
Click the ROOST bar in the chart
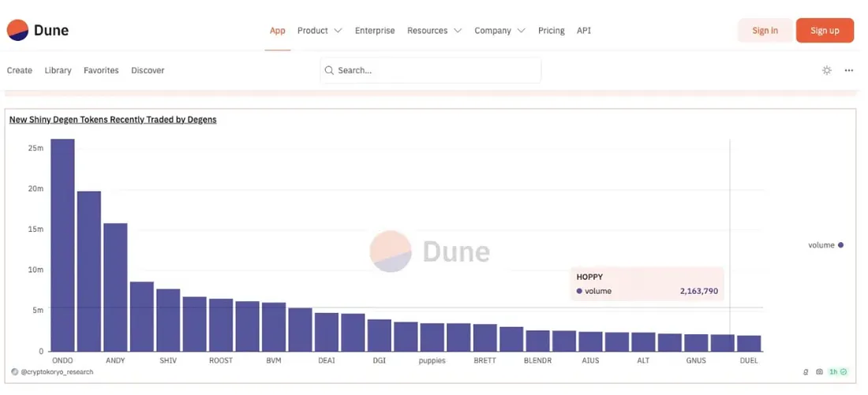[221, 325]
